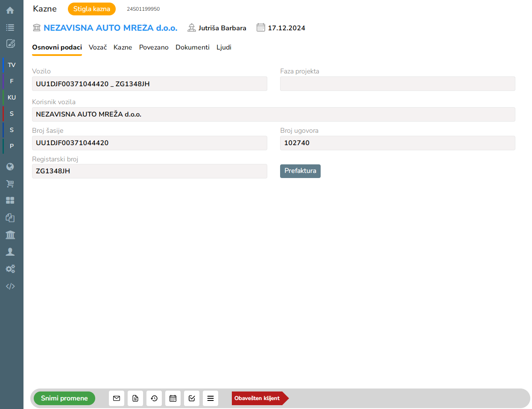Open the F sidebar item
Viewport: 532px width, 409px height.
pos(12,81)
